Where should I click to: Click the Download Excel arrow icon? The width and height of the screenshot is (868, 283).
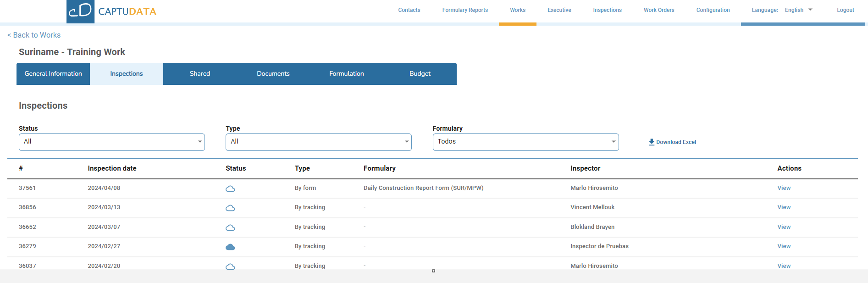(651, 142)
